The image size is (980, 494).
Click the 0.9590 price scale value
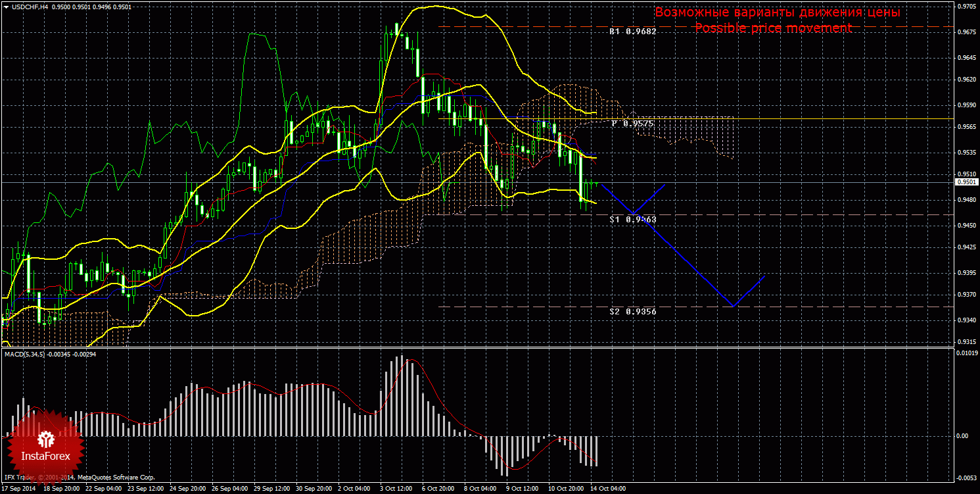(x=966, y=105)
